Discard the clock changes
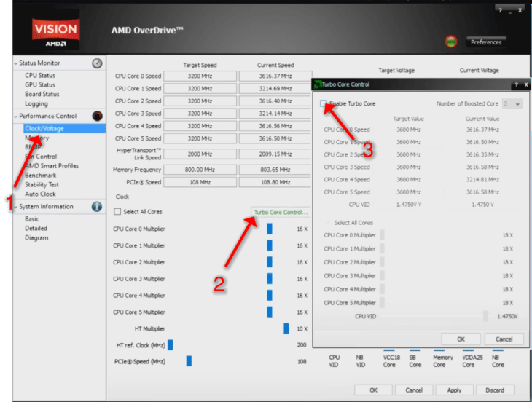 (495, 390)
